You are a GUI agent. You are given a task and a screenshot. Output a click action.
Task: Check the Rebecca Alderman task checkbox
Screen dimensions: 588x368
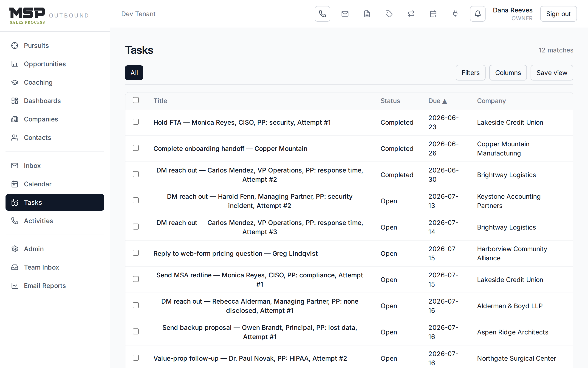point(136,305)
